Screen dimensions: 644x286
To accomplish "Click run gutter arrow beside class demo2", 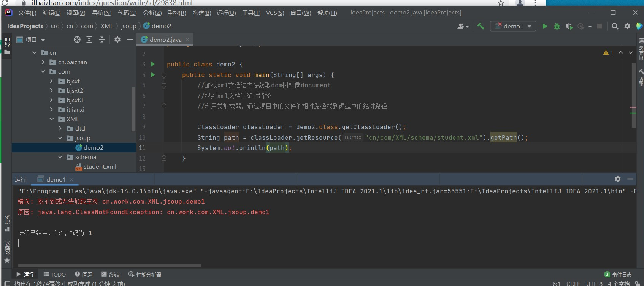I will point(153,64).
